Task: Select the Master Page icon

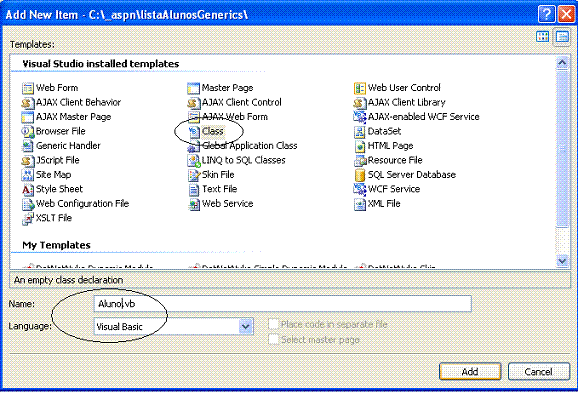Action: pos(194,88)
